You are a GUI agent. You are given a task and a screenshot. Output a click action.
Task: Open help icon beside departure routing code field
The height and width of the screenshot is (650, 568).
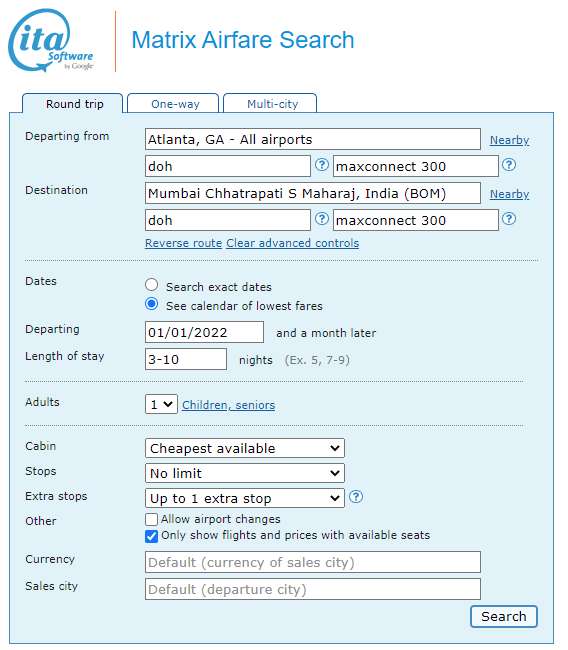[x=322, y=165]
